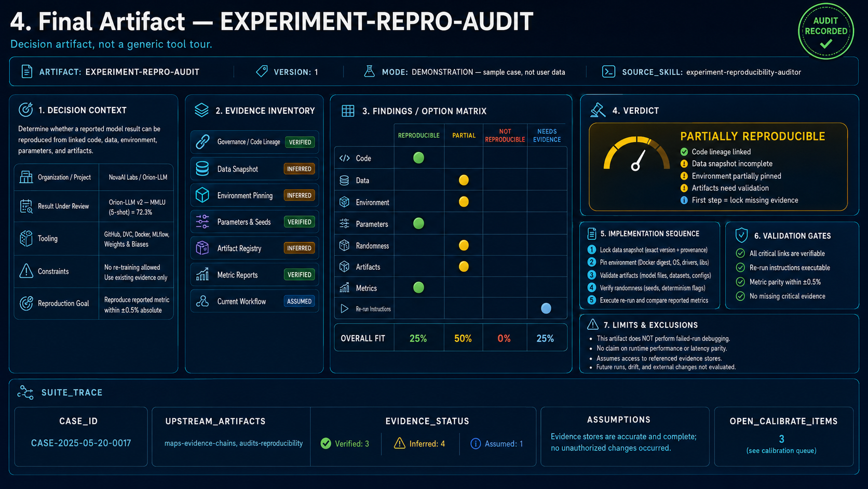Click the cube icon beside Environment Pinning
Viewport: 868px width, 489px height.
pyautogui.click(x=202, y=195)
